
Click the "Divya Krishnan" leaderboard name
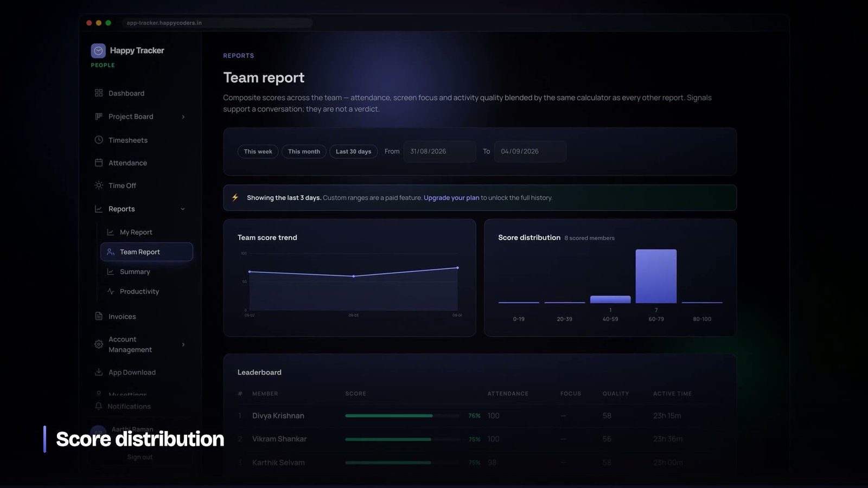click(x=278, y=416)
